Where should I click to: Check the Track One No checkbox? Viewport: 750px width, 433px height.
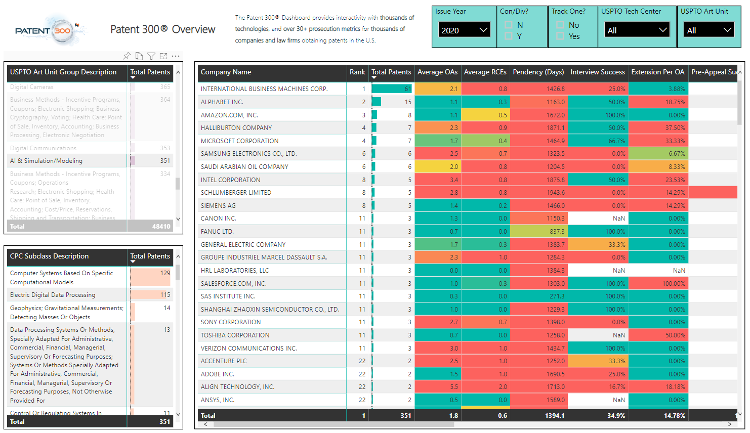(x=560, y=25)
